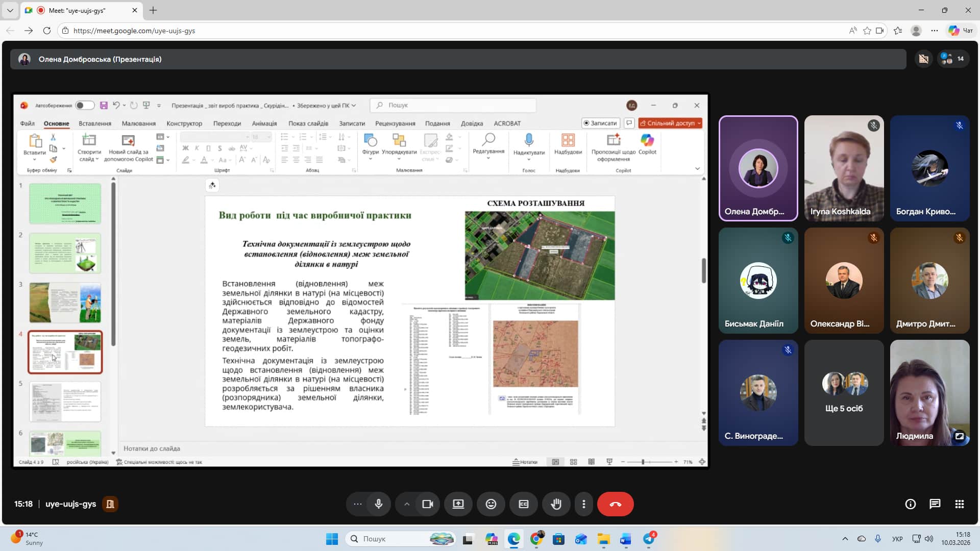Open emoji reactions panel
This screenshot has height=551, width=980.
point(491,504)
